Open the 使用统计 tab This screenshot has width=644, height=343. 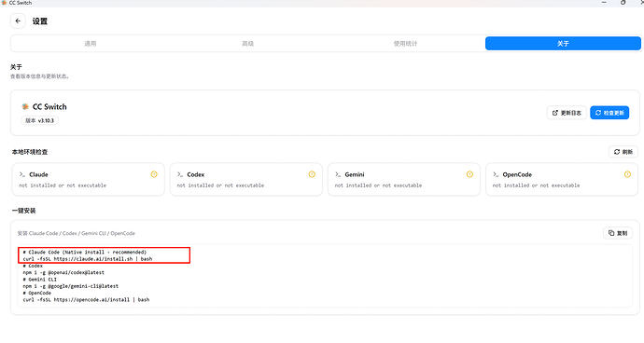(x=405, y=44)
